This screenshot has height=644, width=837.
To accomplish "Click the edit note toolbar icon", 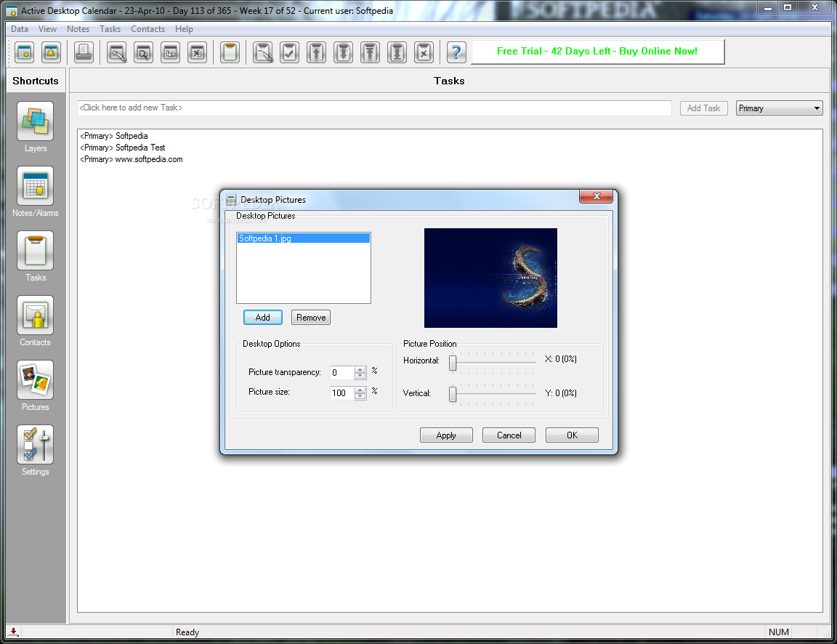I will 117,52.
